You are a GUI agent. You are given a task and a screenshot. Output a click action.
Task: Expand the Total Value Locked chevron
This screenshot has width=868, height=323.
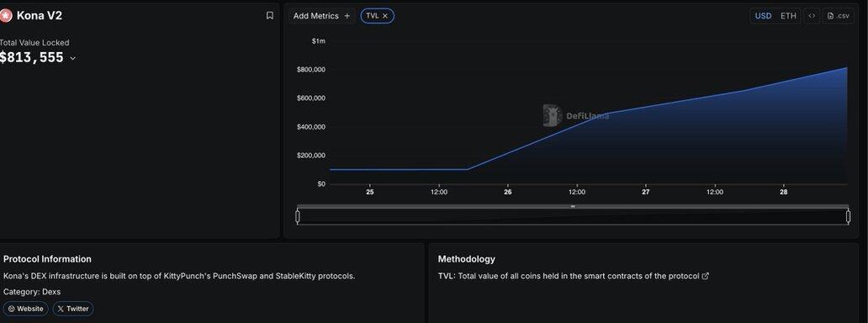tap(72, 58)
